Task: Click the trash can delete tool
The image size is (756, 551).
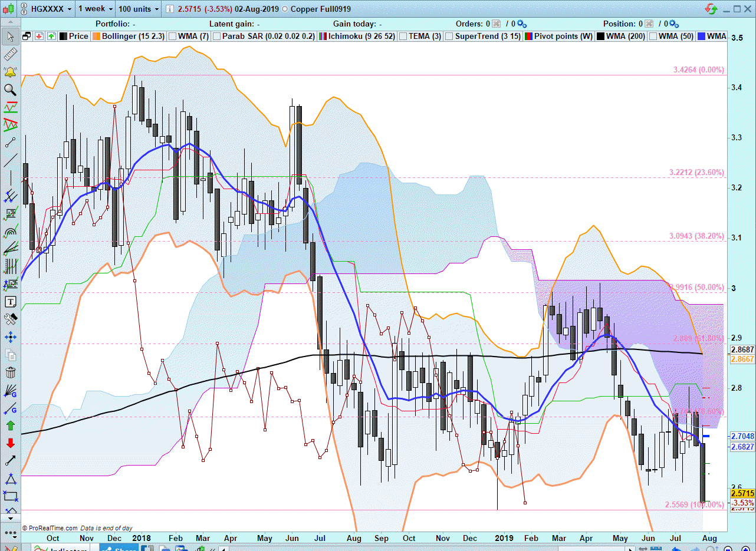Action: (10, 372)
